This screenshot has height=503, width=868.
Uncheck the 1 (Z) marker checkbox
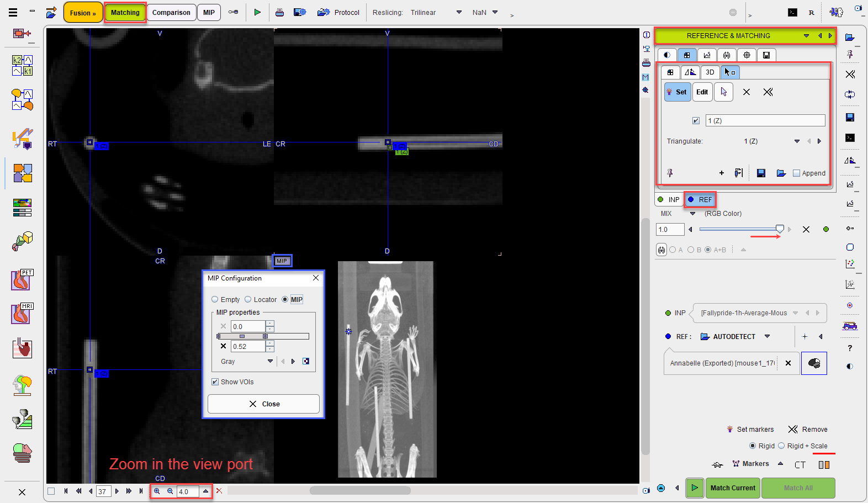(x=696, y=120)
